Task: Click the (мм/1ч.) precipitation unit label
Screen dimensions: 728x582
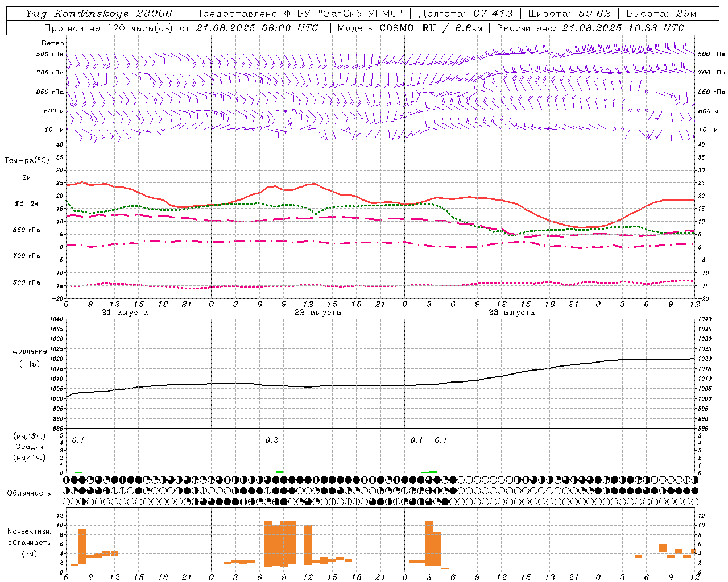Action: [x=30, y=458]
